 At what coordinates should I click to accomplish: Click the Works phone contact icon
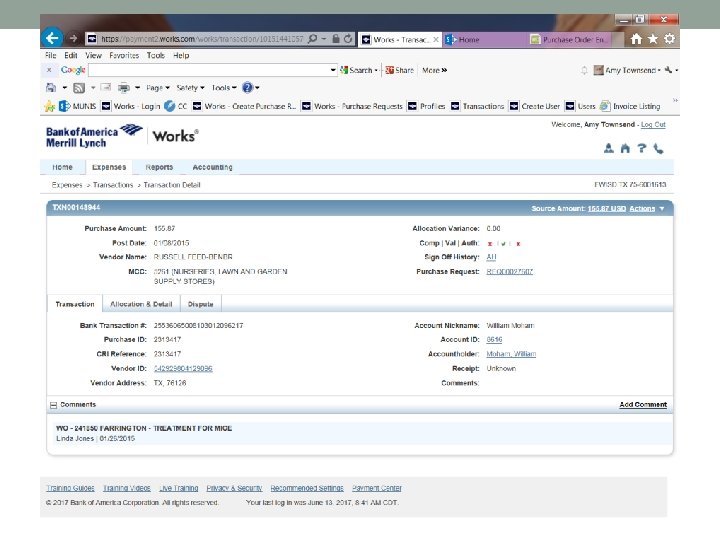658,148
